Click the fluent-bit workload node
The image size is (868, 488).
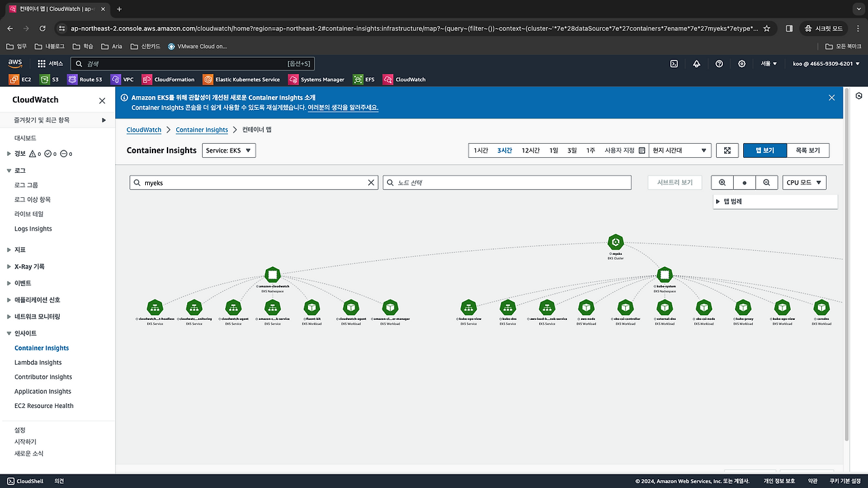(x=311, y=307)
